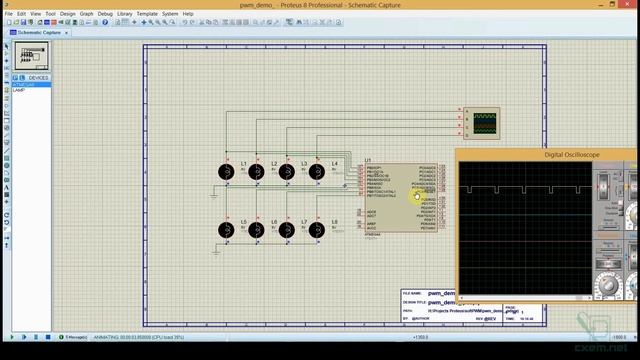Screen dimensions: 640x360
Task: Toggle the grid display toolbar icon
Action: 125,22
